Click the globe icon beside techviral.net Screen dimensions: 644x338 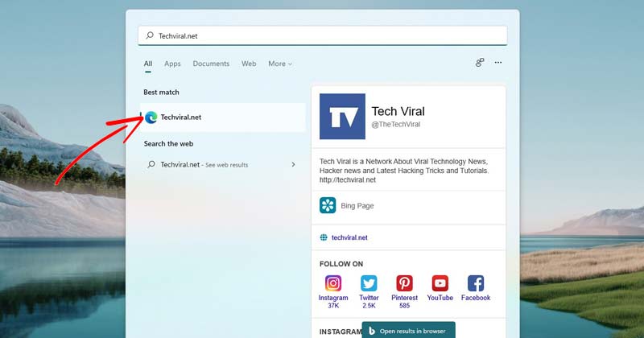324,237
